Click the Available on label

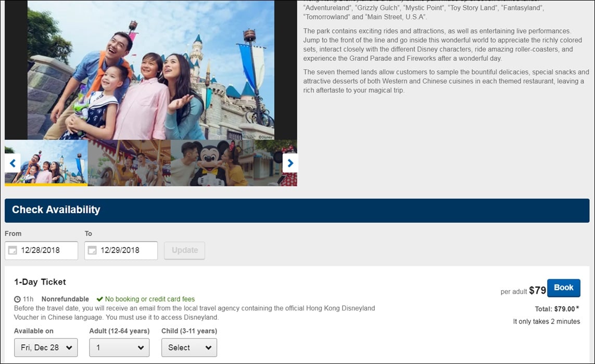pos(34,331)
